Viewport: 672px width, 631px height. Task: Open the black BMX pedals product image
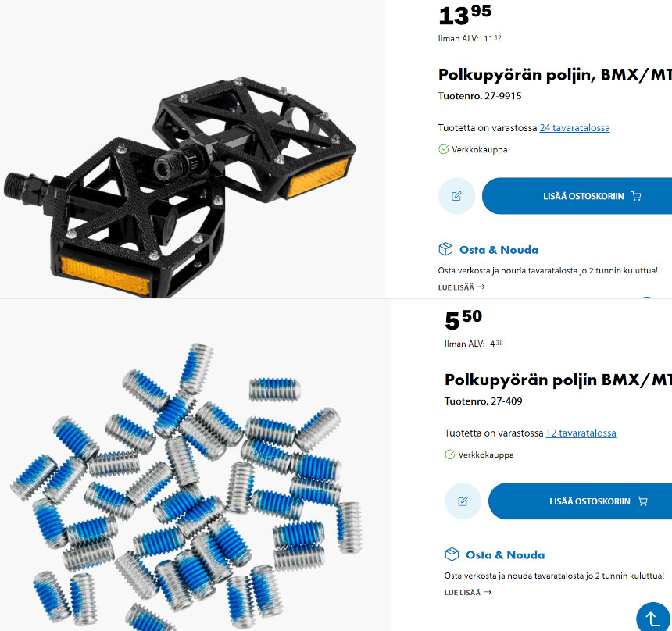click(x=180, y=187)
